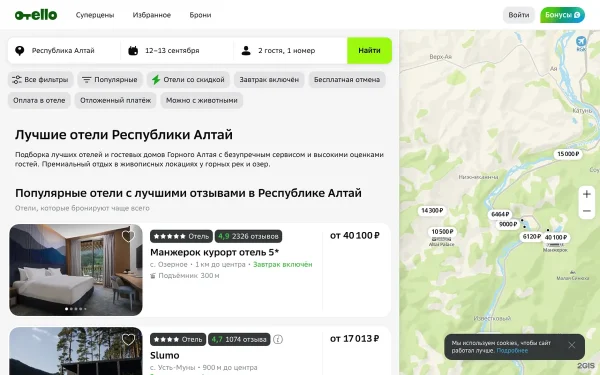Select the 10 500 ₽ map price marker
Screen dimensions: 600x375
[442, 232]
